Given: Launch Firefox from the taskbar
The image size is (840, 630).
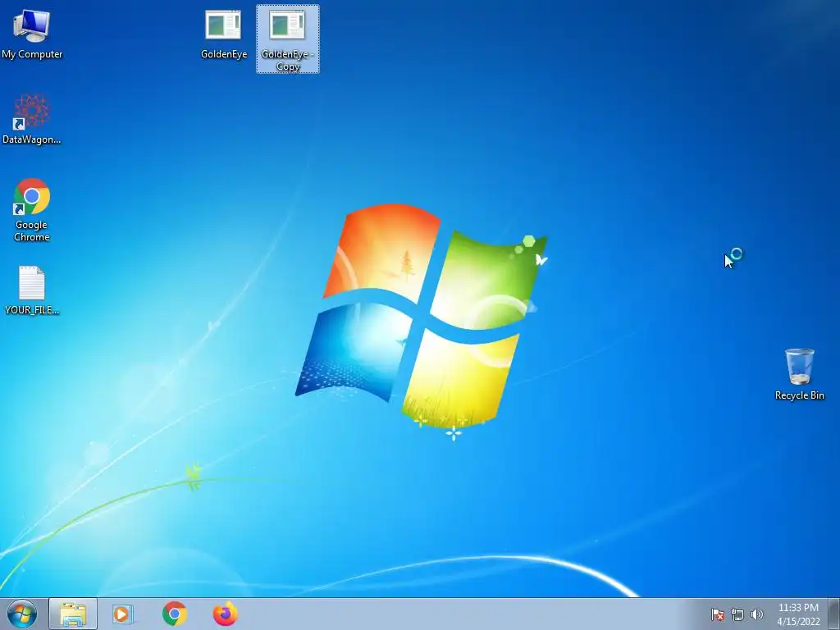Looking at the screenshot, I should pos(225,614).
